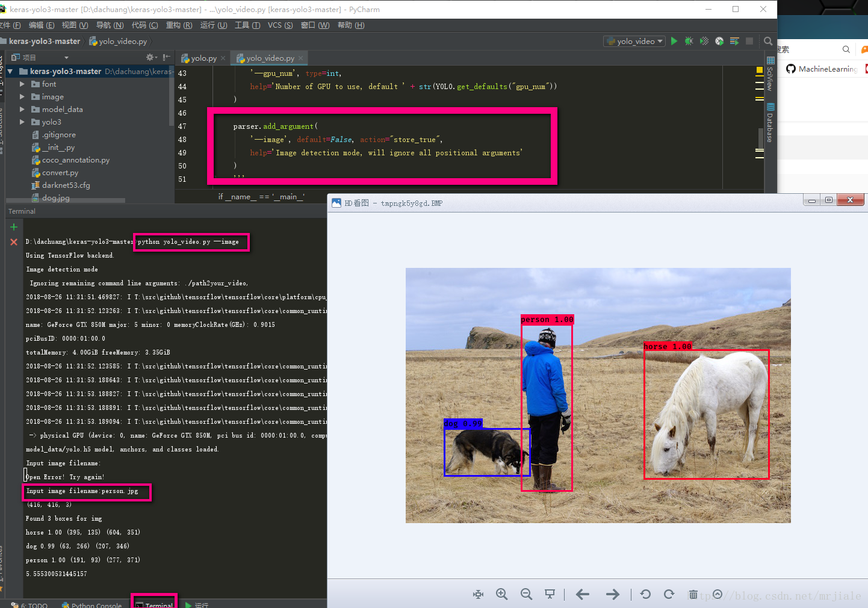The width and height of the screenshot is (868, 608).
Task: Zoom out on image in HD viewer
Action: coord(526,594)
